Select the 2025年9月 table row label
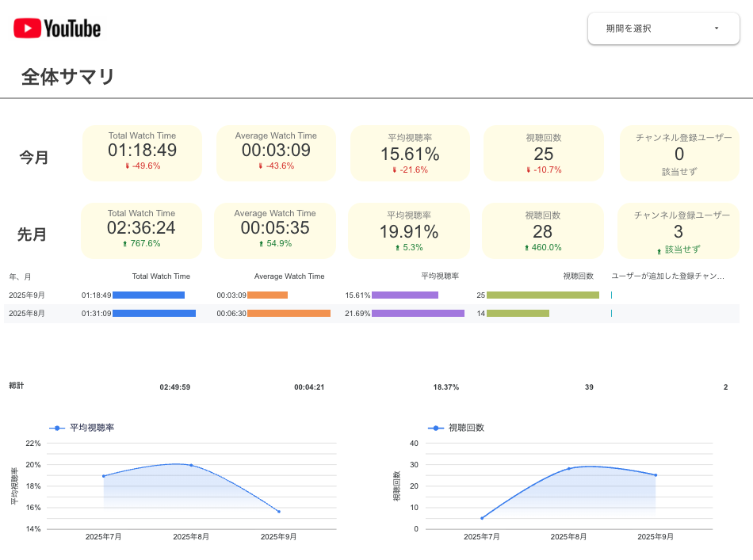The height and width of the screenshot is (560, 753). [x=27, y=295]
